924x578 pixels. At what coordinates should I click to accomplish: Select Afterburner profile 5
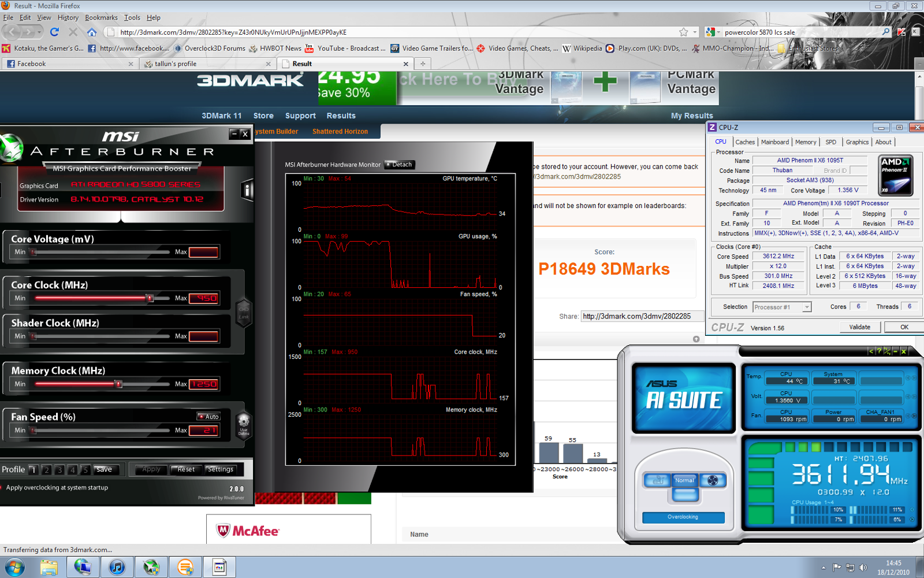(85, 470)
